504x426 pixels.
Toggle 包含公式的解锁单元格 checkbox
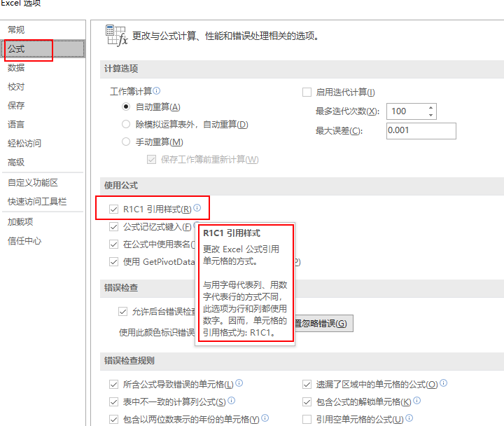click(x=307, y=402)
